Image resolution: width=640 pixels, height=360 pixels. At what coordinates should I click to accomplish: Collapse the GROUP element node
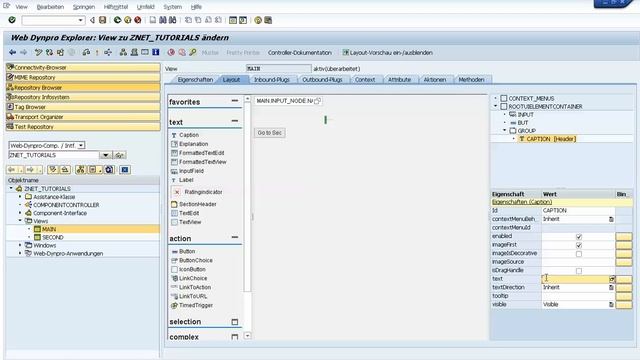point(504,131)
